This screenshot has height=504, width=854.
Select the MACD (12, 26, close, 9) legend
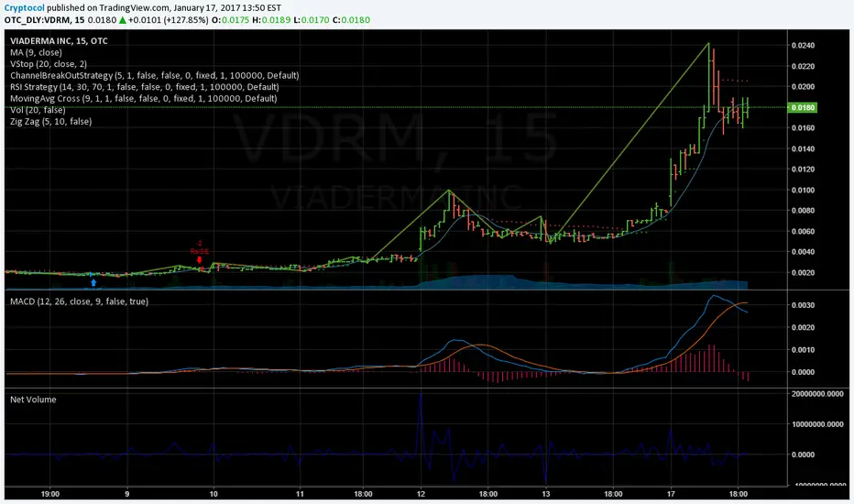click(79, 301)
